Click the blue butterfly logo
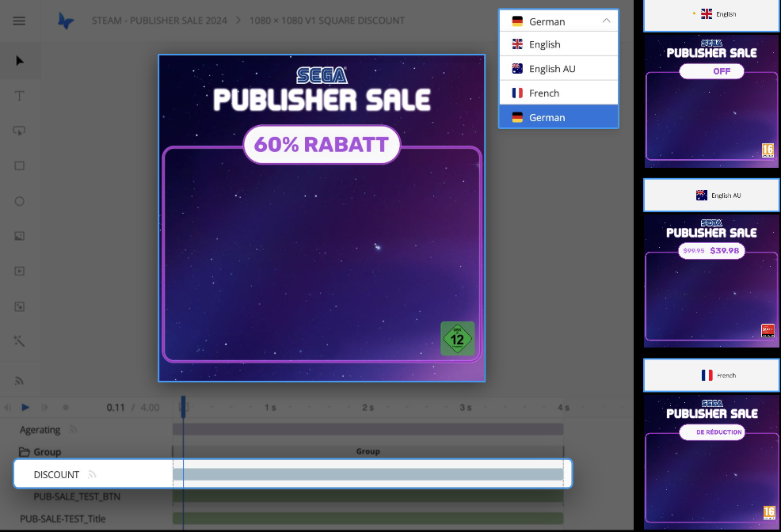Viewport: 781px width, 532px height. (67, 21)
